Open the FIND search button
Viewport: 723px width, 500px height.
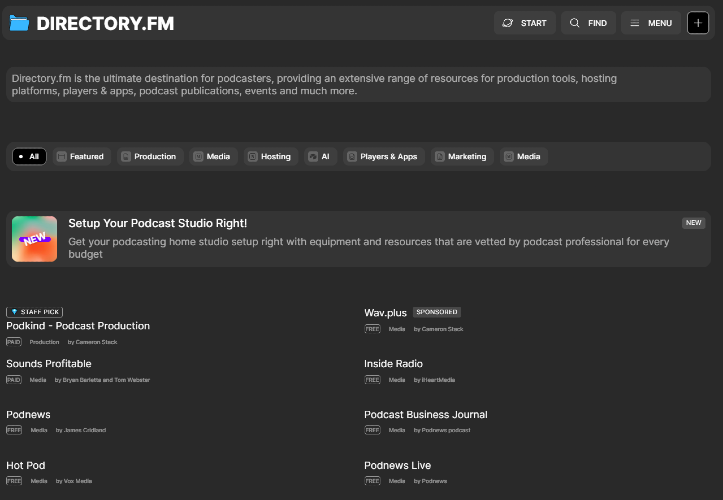(x=588, y=23)
